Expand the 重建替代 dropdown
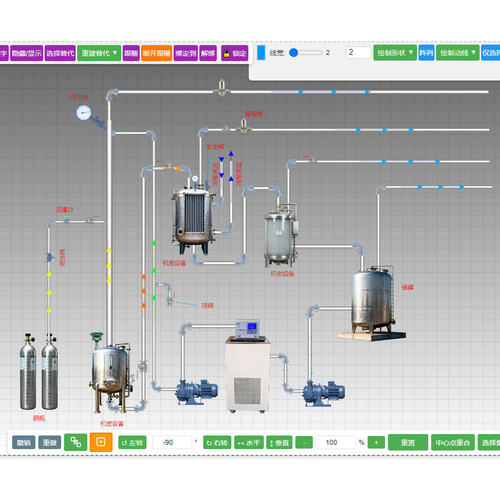Screen dimensions: 500x500 pyautogui.click(x=99, y=53)
